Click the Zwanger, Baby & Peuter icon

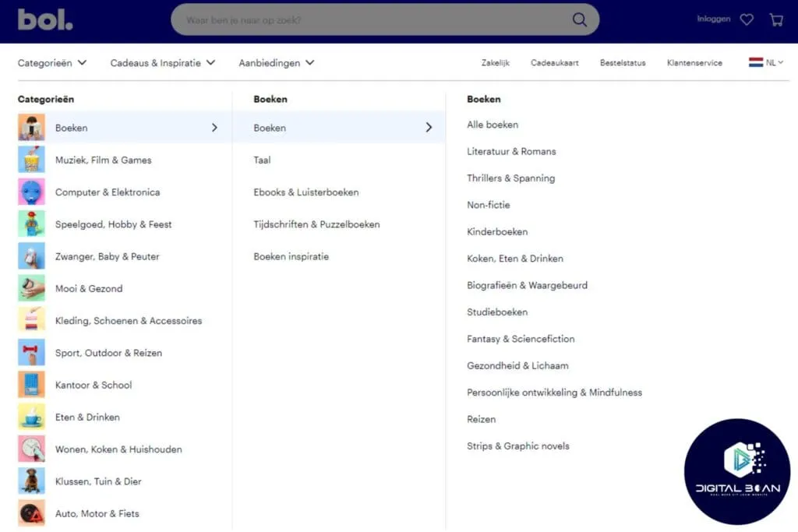[x=31, y=256]
